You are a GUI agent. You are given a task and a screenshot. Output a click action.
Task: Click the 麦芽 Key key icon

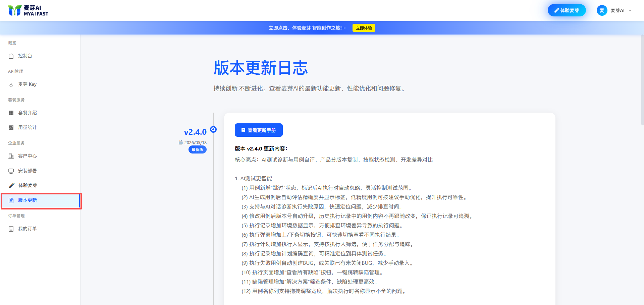(11, 84)
